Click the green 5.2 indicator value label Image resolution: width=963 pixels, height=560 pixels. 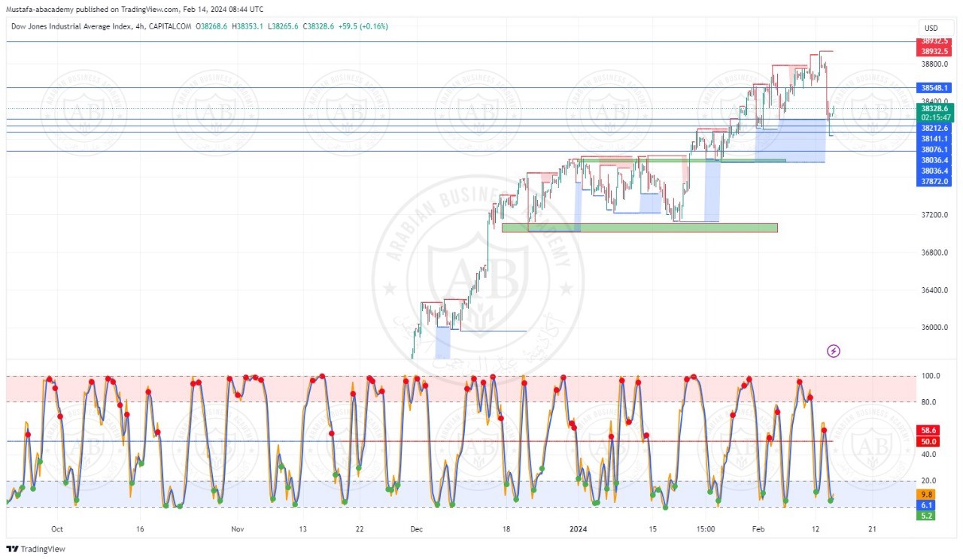coord(926,516)
